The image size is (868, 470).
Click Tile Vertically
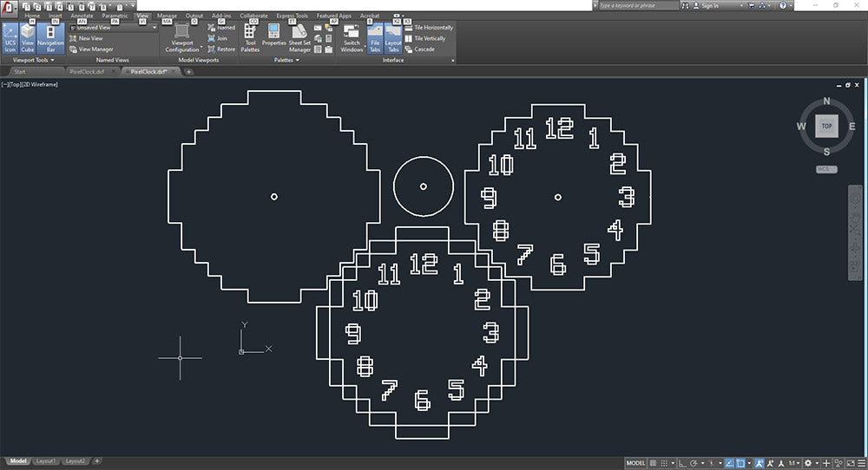coord(425,38)
